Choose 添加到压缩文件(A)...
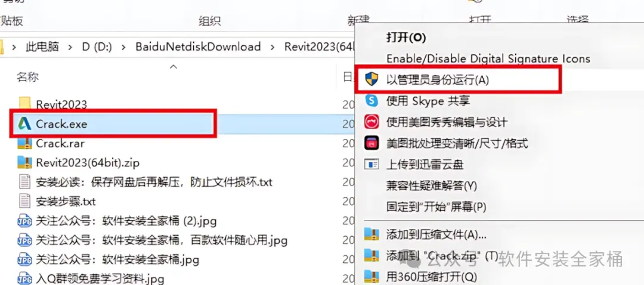 point(436,234)
